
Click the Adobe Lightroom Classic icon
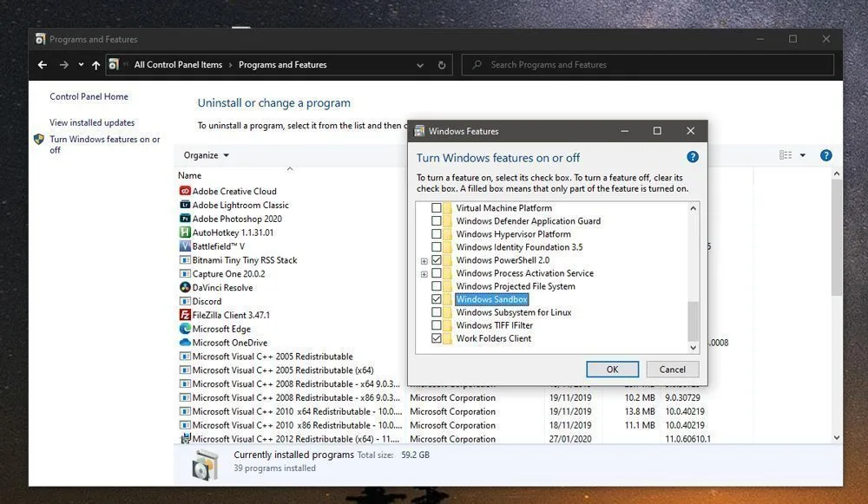coord(185,205)
